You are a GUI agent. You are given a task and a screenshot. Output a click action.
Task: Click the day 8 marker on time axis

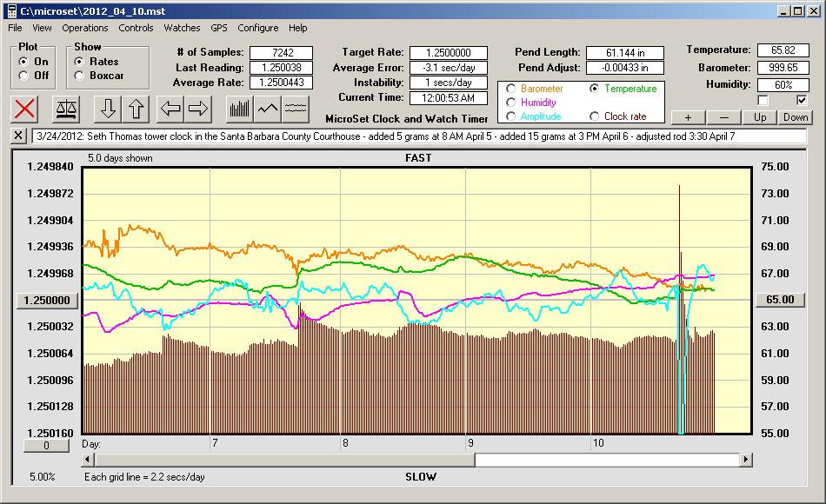pos(345,443)
